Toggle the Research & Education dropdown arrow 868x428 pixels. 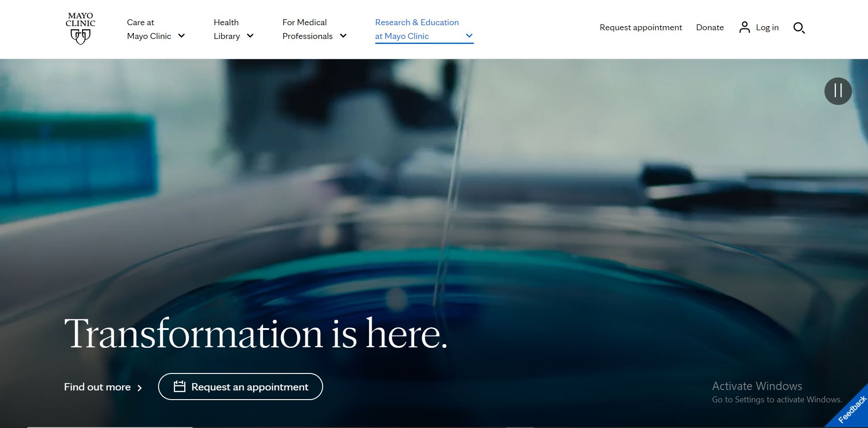pyautogui.click(x=469, y=36)
